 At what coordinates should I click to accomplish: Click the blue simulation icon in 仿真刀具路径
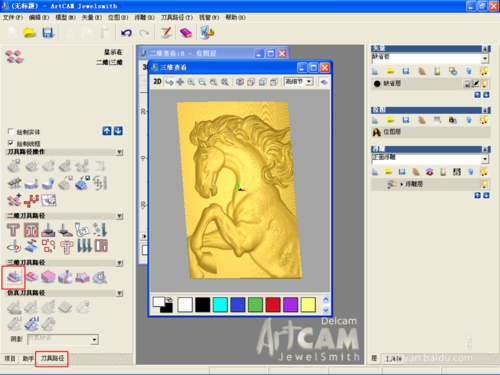31,324
